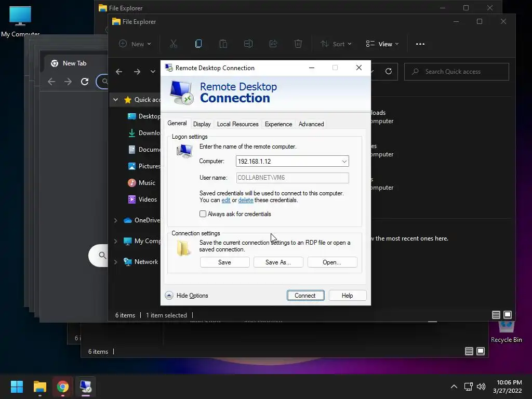Viewport: 532px width, 399px height.
Task: Open the See more ellipsis menu in File Explorer
Action: click(420, 44)
